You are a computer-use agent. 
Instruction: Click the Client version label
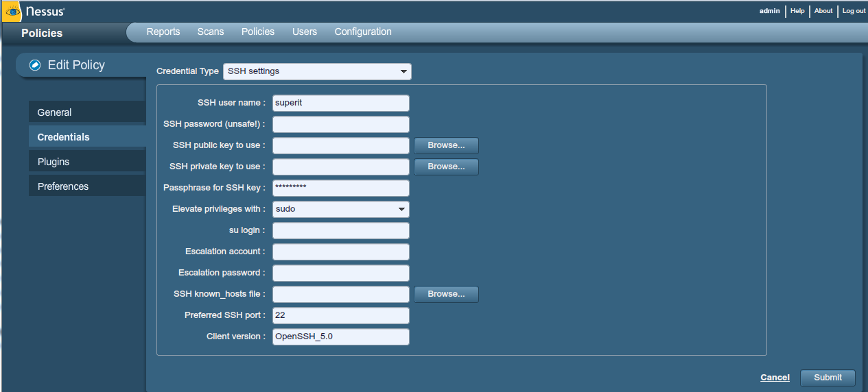[236, 336]
